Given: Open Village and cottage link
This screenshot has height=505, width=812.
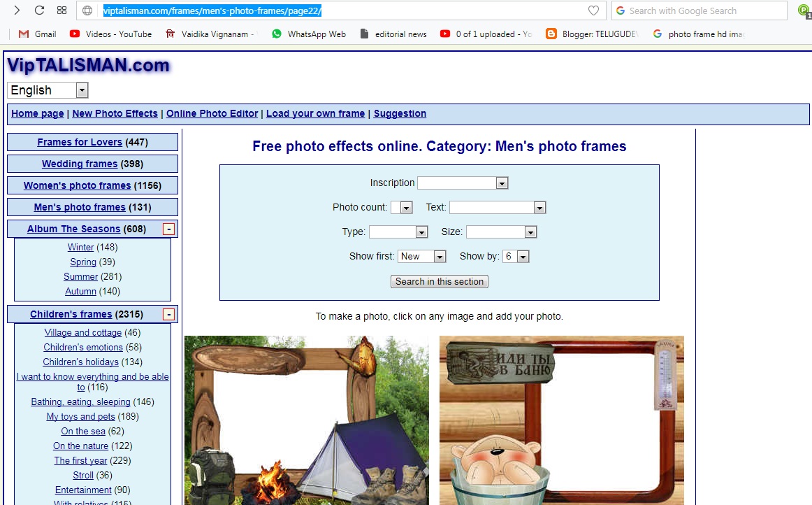Looking at the screenshot, I should tap(83, 332).
